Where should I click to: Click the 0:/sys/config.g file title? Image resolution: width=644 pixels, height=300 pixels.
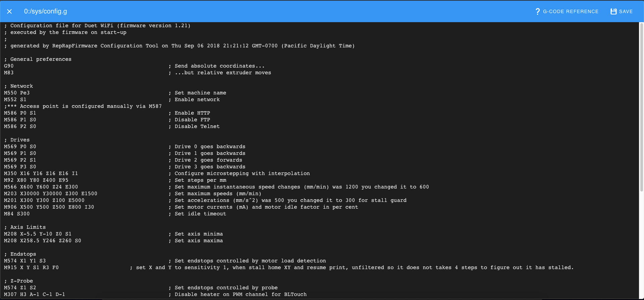click(46, 11)
